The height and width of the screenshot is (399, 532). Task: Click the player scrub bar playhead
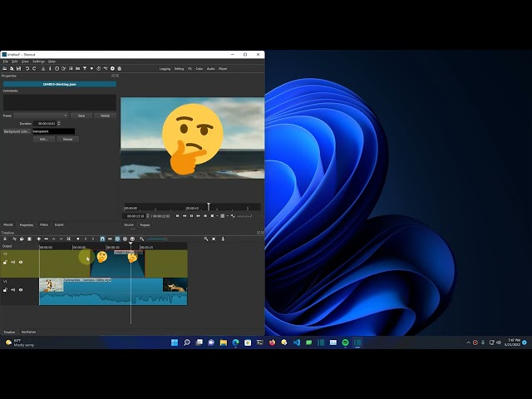coord(209,206)
